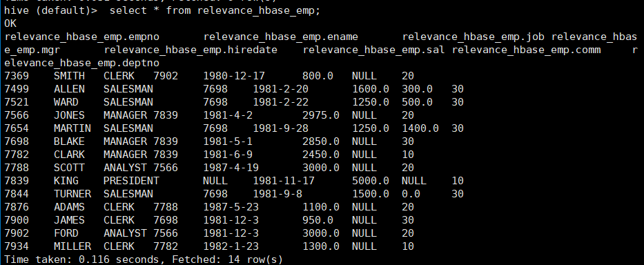Click the name SMITH
Screen dimensions: 644x265
[x=69, y=76]
